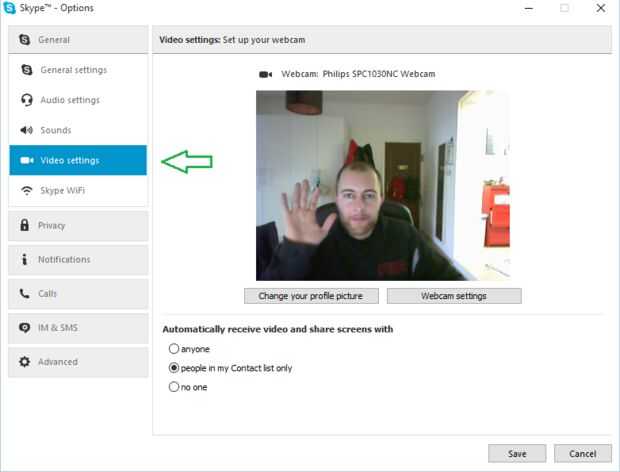The width and height of the screenshot is (620, 472).
Task: Save the options
Action: pyautogui.click(x=517, y=453)
